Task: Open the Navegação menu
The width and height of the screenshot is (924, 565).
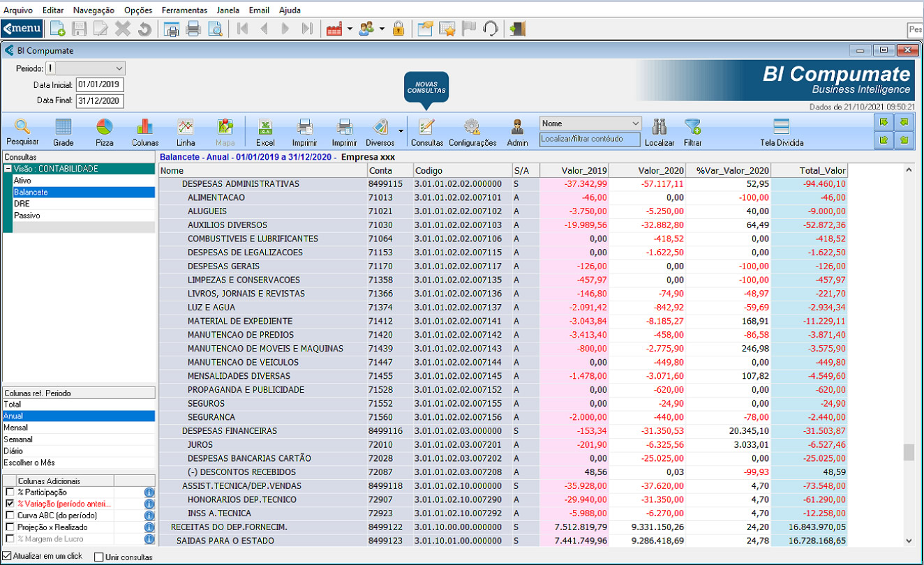Action: 94,10
